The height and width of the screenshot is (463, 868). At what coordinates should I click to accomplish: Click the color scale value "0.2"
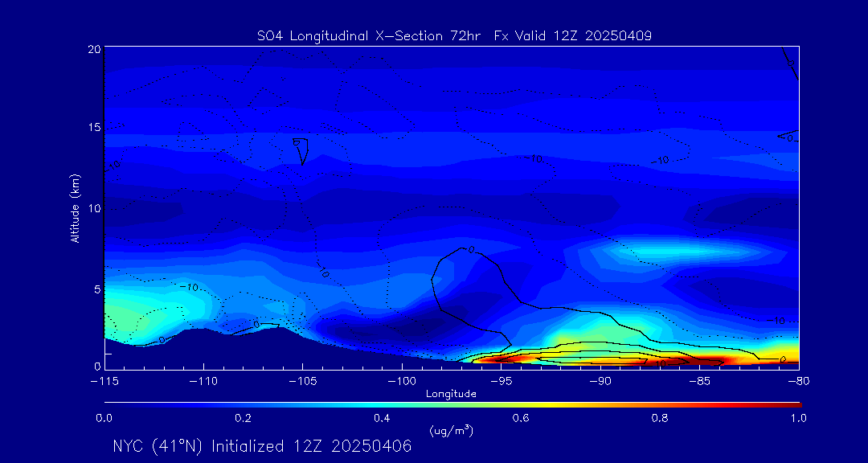coord(243,418)
